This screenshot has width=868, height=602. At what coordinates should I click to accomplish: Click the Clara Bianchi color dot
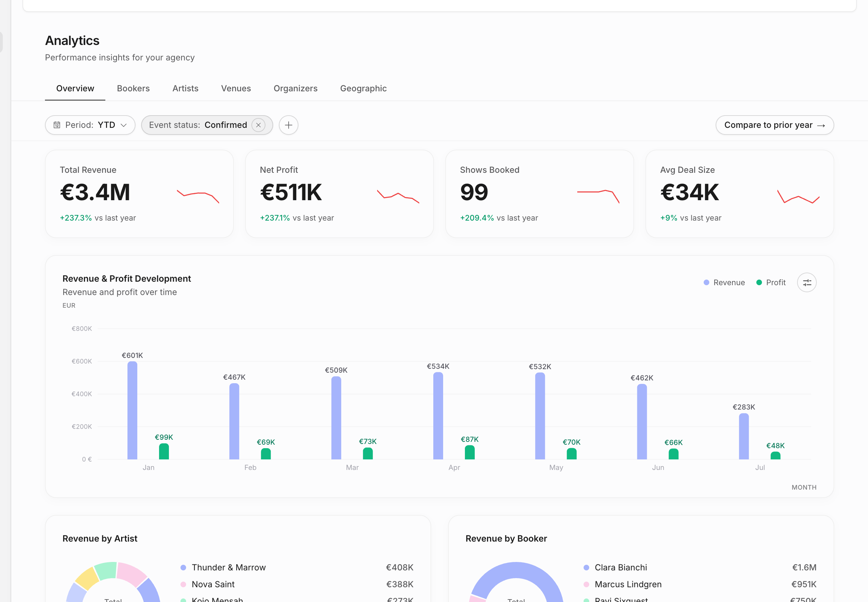pyautogui.click(x=586, y=567)
